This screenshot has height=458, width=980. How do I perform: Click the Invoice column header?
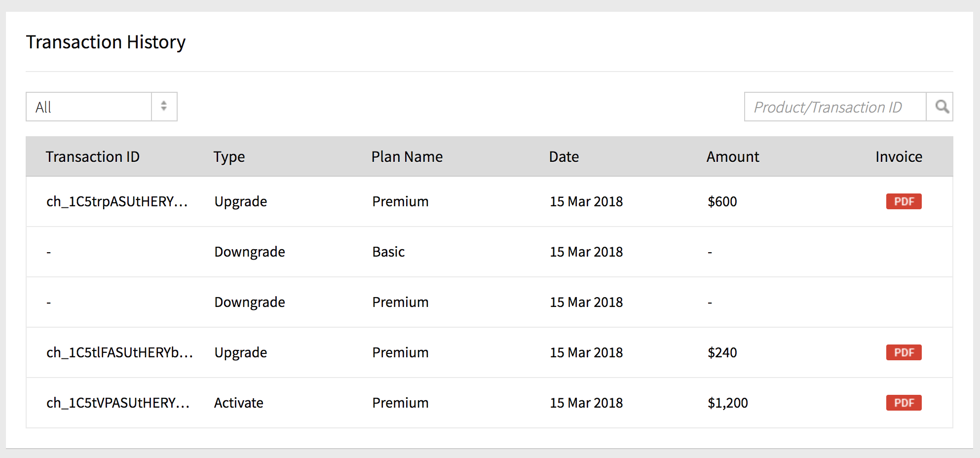click(x=899, y=157)
